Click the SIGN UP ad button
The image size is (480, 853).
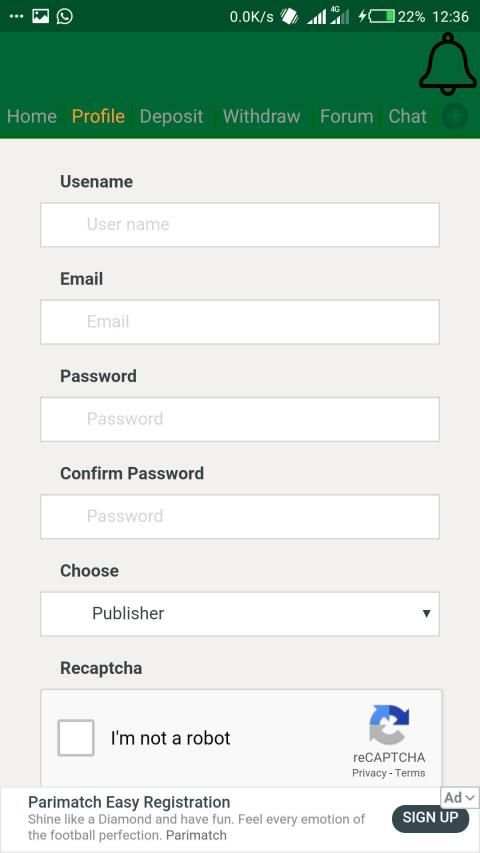coord(430,817)
